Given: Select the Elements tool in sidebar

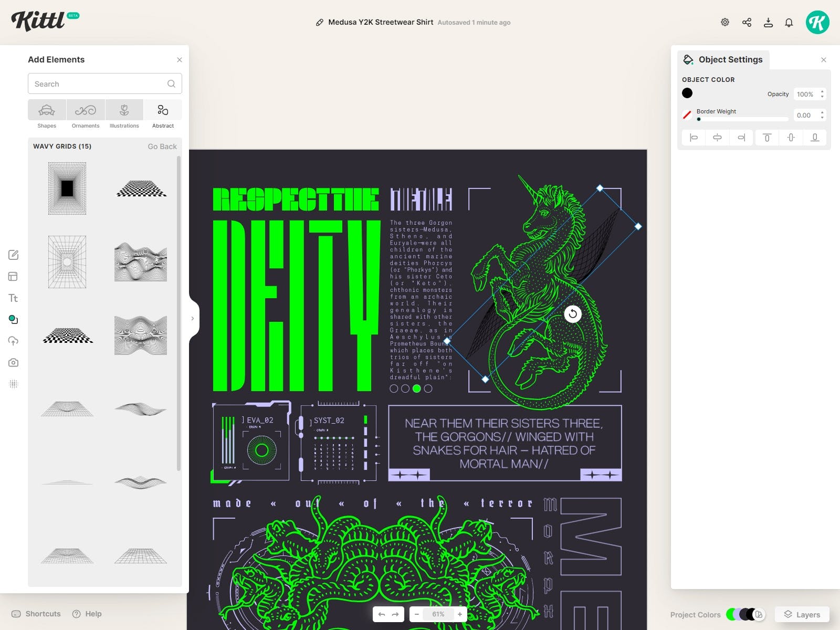Looking at the screenshot, I should [14, 320].
